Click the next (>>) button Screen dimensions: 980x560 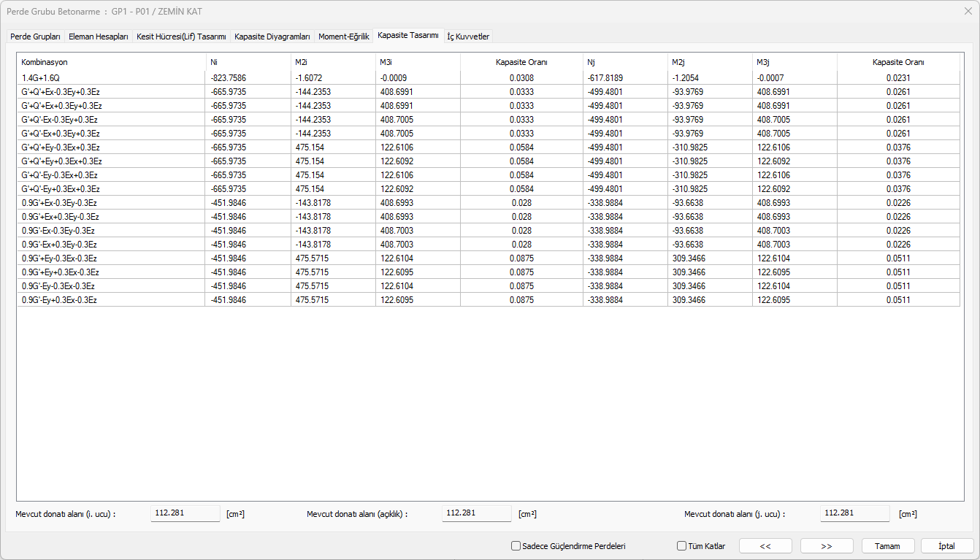pos(827,545)
